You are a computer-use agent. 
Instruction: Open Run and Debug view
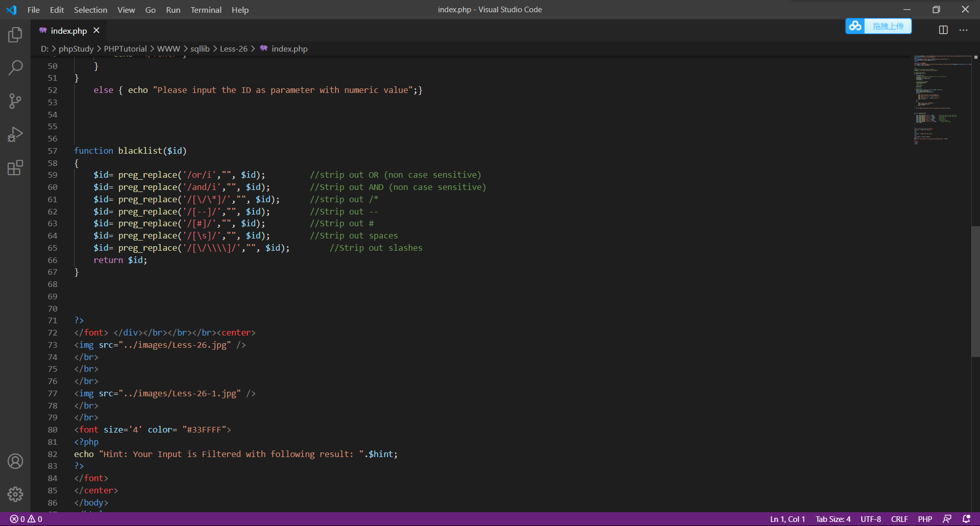coord(15,134)
